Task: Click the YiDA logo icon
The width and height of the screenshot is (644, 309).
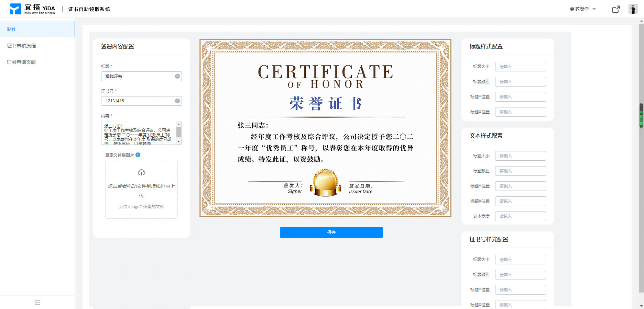Action: 16,9
